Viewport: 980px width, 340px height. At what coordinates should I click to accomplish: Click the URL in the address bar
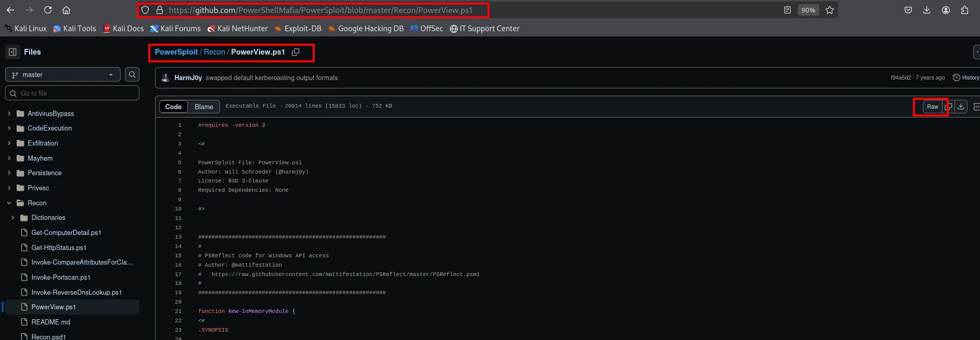[x=320, y=10]
